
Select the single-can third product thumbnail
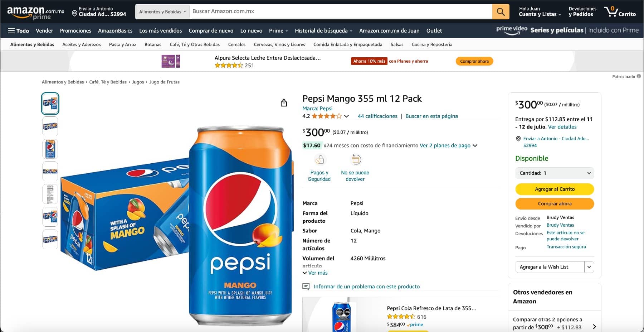[50, 149]
